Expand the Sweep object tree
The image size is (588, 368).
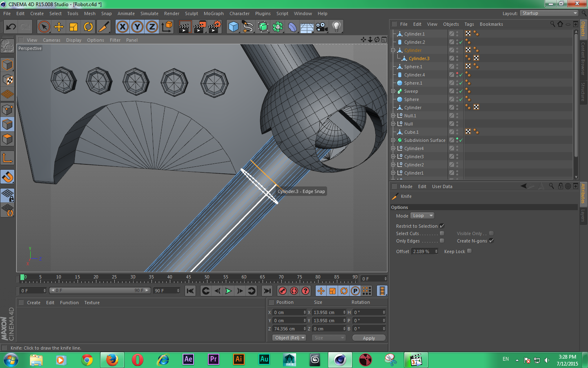pos(393,91)
